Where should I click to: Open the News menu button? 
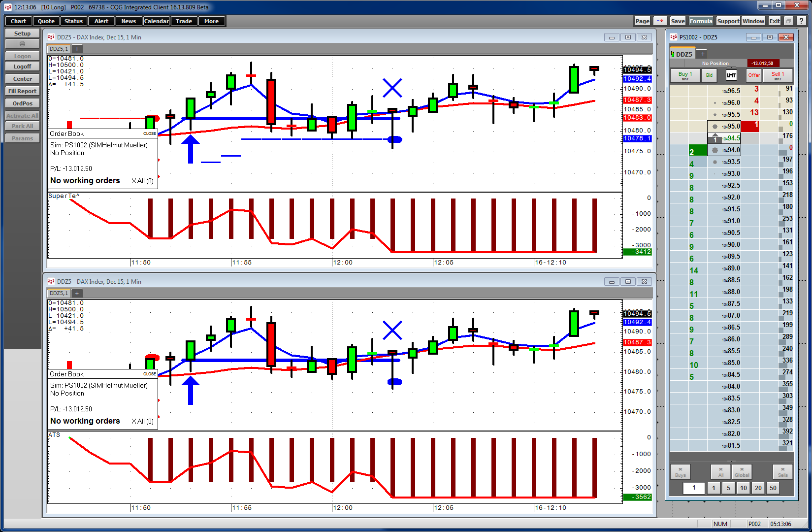(129, 21)
